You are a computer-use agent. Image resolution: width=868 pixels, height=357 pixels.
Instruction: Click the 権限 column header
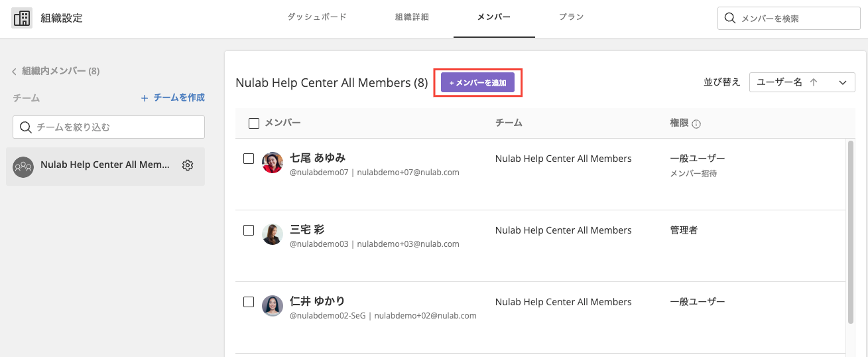[679, 123]
